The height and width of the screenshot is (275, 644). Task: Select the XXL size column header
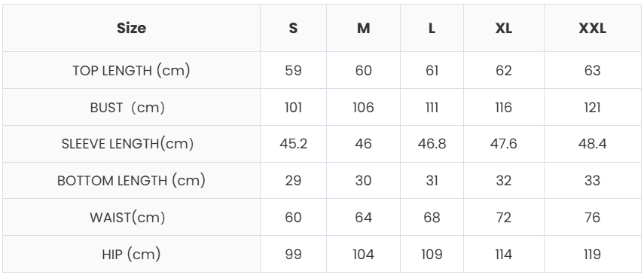pos(592,29)
